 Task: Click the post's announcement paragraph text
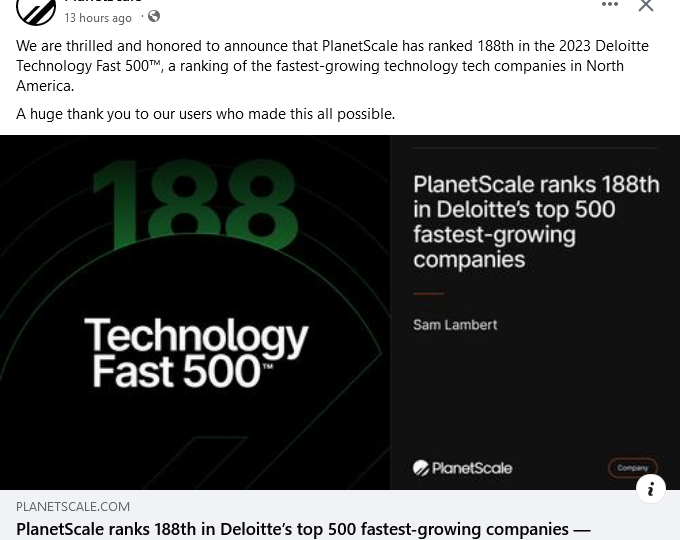point(332,65)
